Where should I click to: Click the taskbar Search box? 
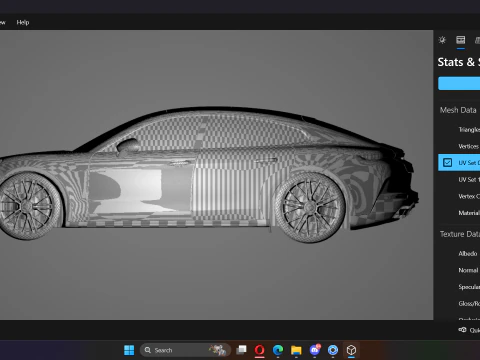[x=185, y=350]
